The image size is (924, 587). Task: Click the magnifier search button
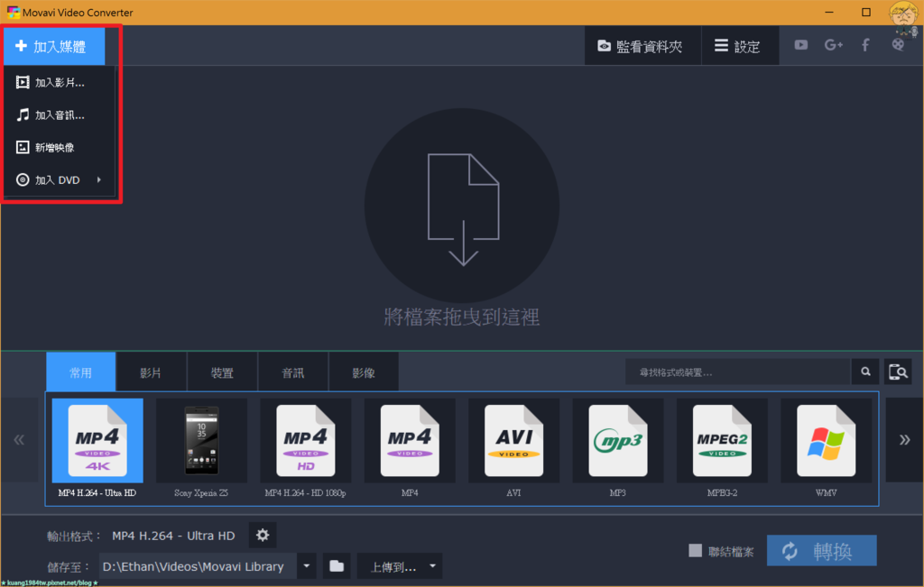point(865,372)
